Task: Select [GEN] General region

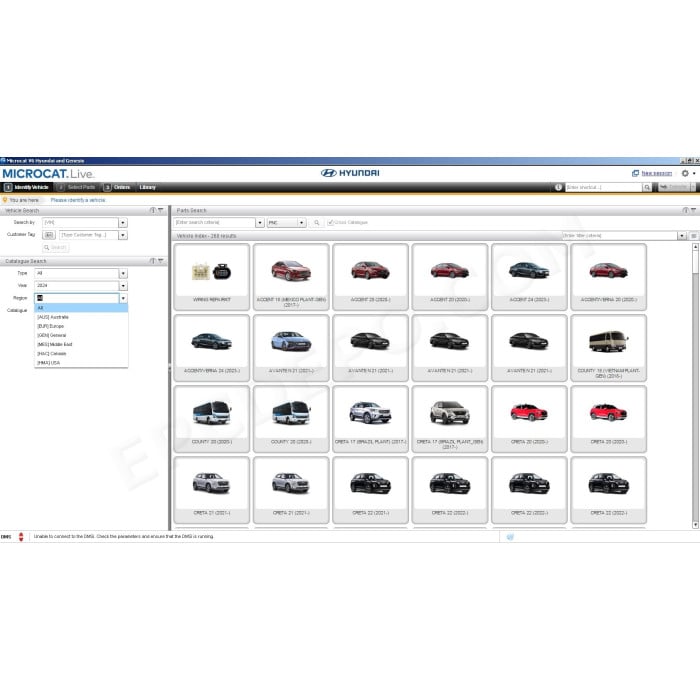Action: (x=81, y=335)
